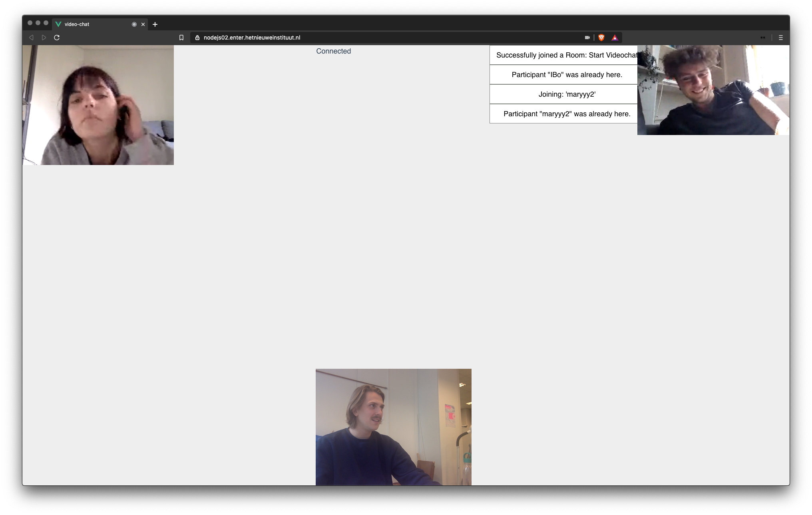Click the 'Connected' status text

point(334,51)
